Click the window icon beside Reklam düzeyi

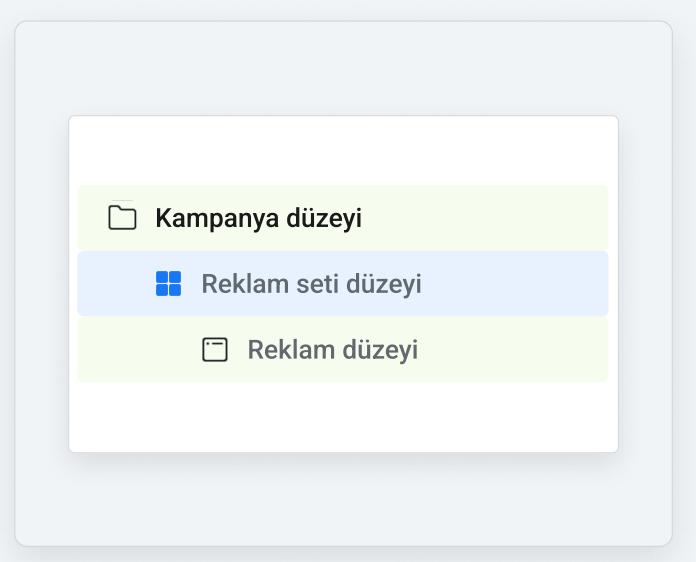point(215,349)
